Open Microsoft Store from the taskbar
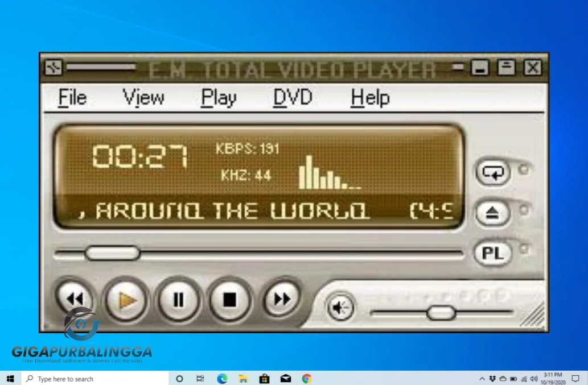This screenshot has width=588, height=385. (264, 379)
